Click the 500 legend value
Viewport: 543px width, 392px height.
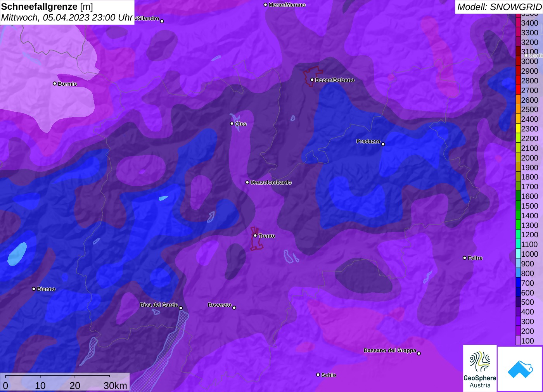(x=527, y=302)
